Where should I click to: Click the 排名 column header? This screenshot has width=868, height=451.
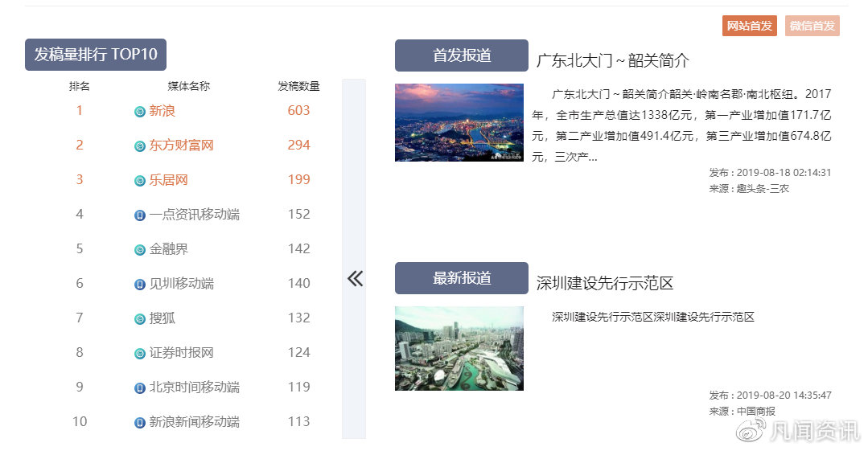pos(79,86)
